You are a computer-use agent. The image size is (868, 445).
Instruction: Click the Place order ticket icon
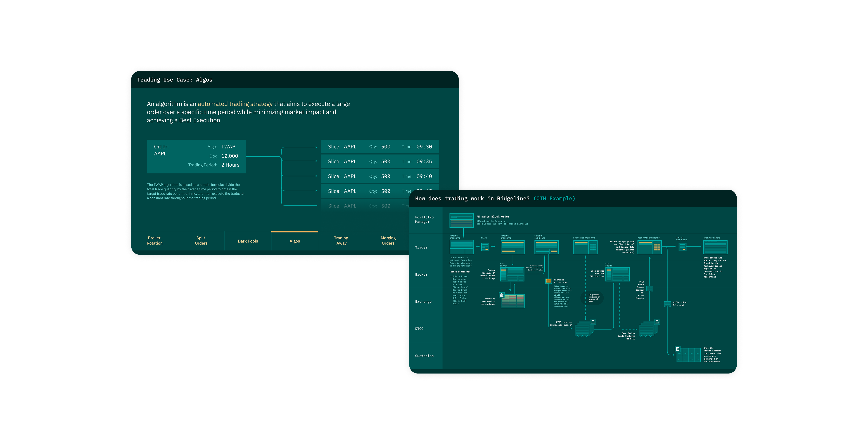(x=485, y=247)
